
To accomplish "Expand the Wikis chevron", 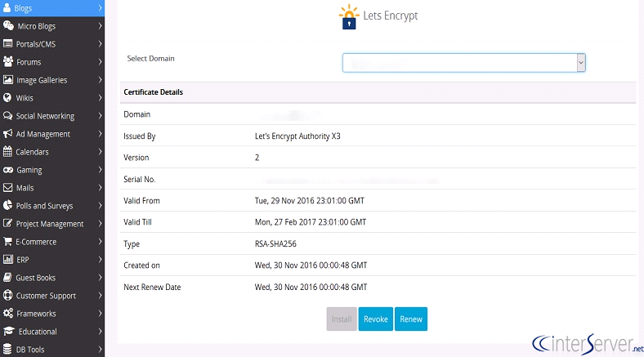I will (100, 98).
